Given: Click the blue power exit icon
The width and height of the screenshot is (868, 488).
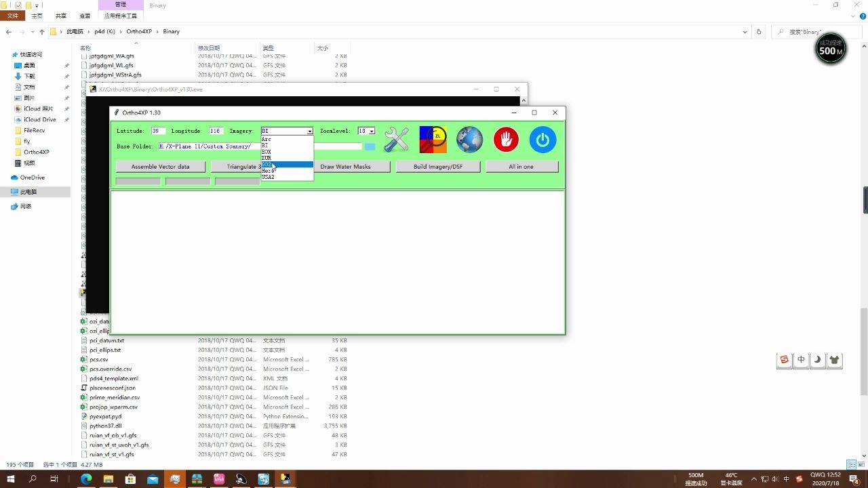Looking at the screenshot, I should point(542,139).
